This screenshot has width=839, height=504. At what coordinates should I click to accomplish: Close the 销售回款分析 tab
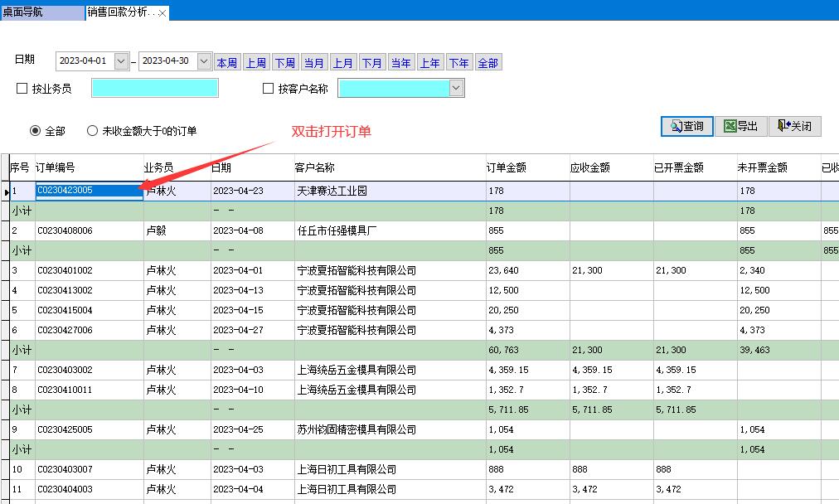tap(162, 13)
